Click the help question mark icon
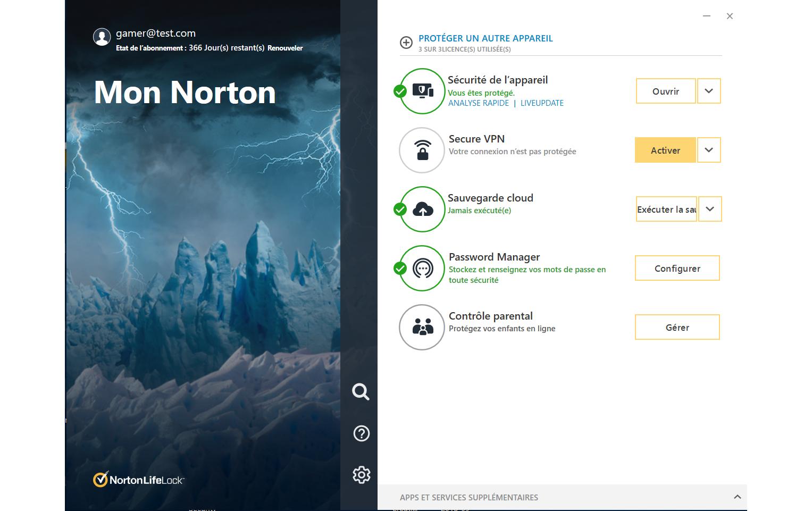The height and width of the screenshot is (511, 812). 361,433
